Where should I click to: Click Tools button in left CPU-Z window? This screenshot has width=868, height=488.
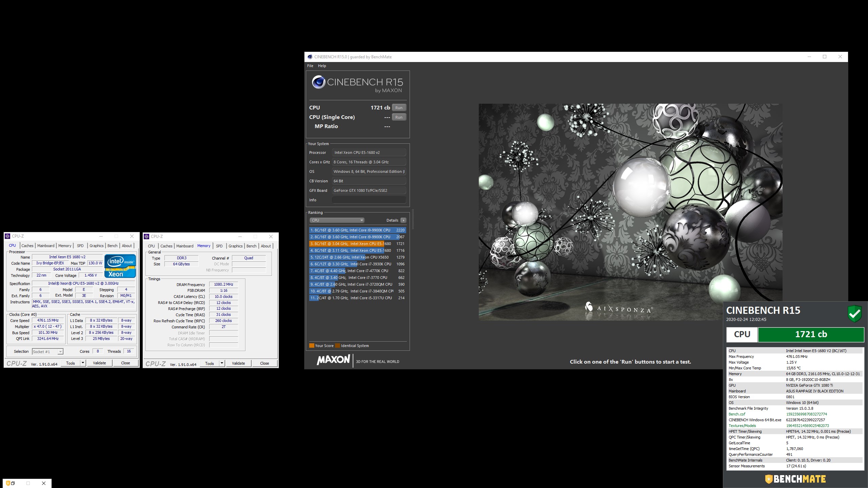click(71, 363)
